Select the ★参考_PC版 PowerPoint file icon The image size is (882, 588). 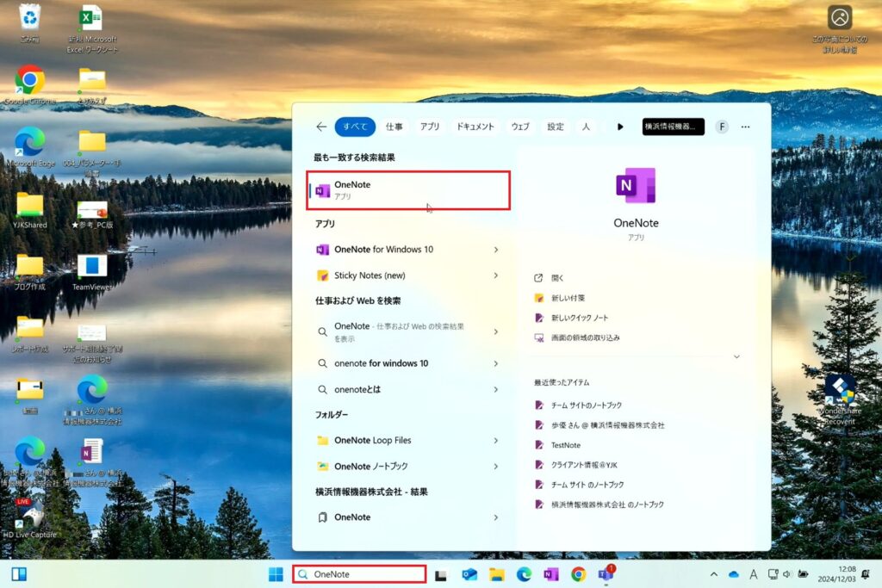coord(92,214)
